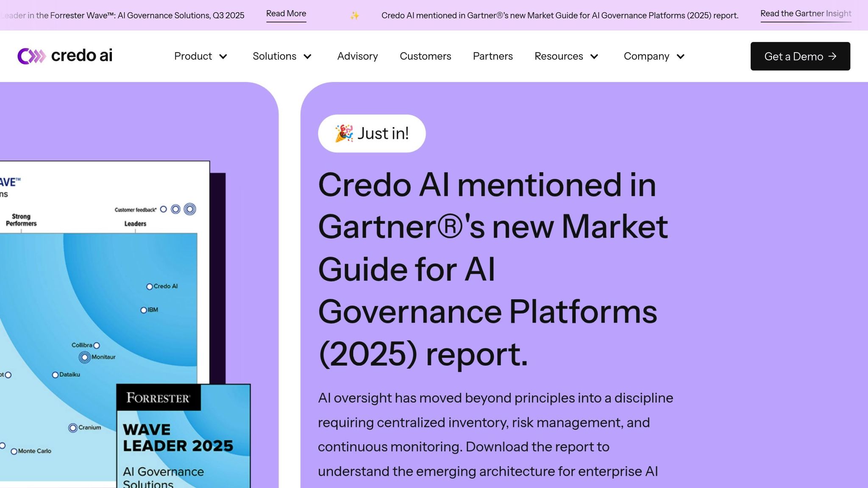Click the Get a Demo button

[800, 56]
